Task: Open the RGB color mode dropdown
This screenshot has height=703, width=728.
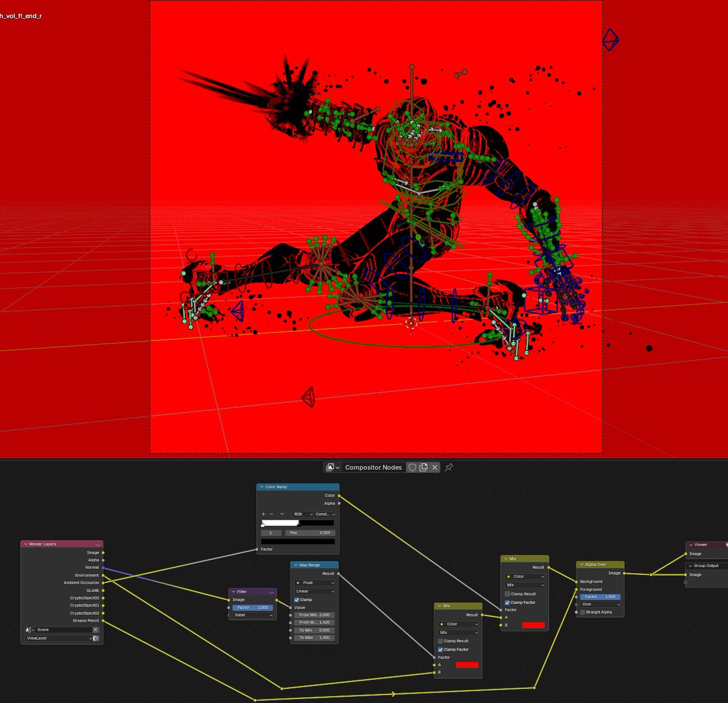Action: pos(303,514)
